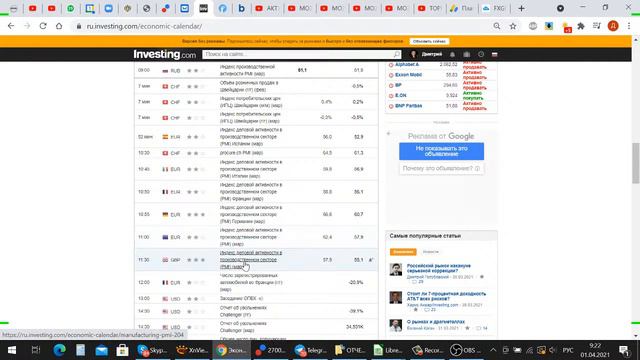Click 'Почему это объявление?' option
Viewport: 640px width, 360px height.
[441, 168]
